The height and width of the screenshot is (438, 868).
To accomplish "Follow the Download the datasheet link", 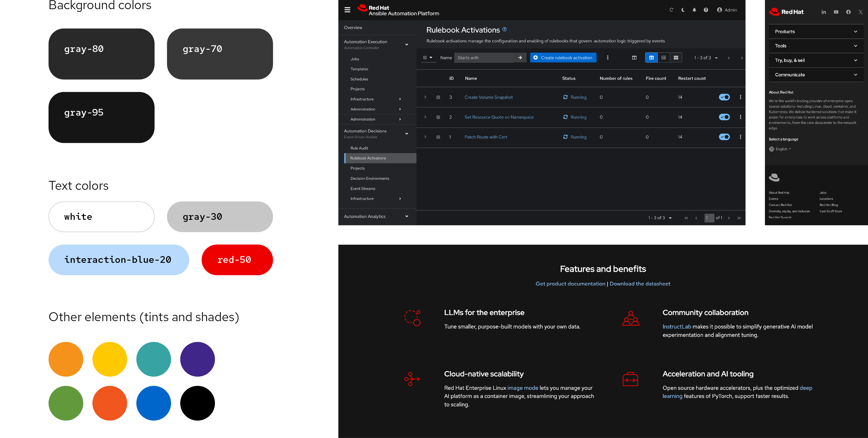I will [640, 284].
